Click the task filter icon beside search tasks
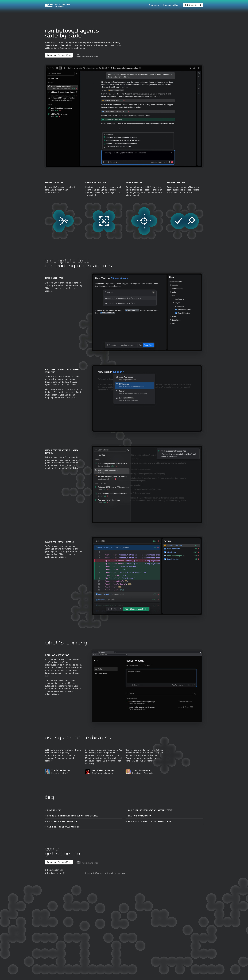 click(x=77, y=74)
